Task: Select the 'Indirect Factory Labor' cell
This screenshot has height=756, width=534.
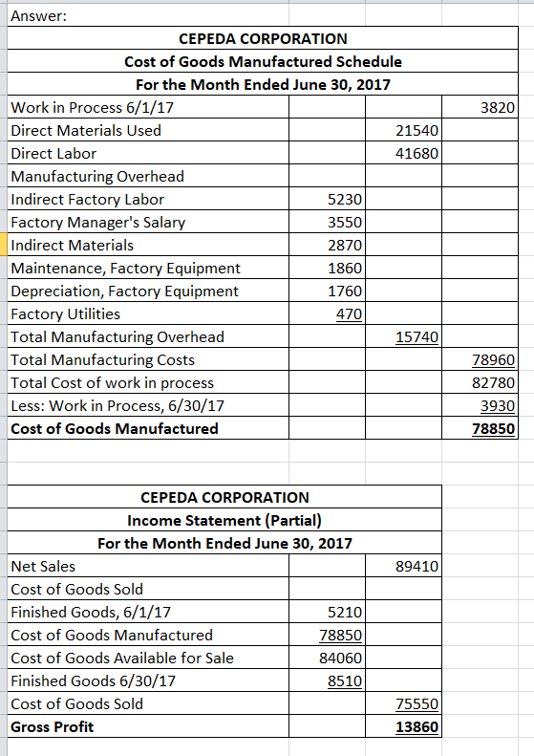Action: point(148,199)
